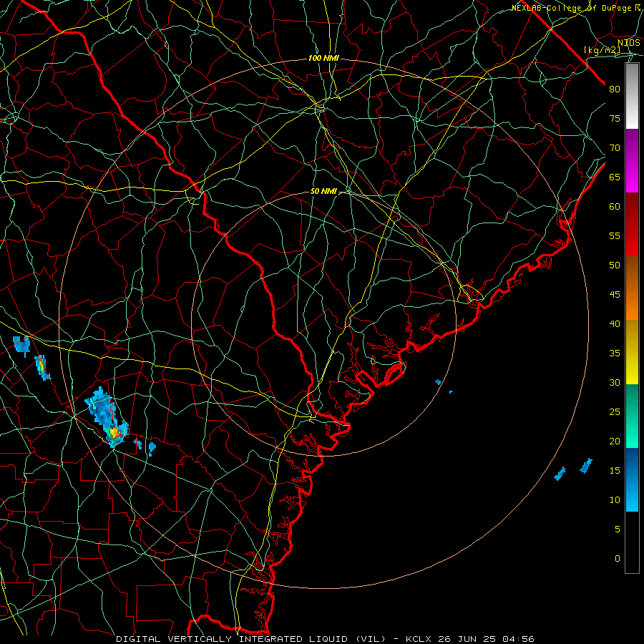This screenshot has width=644, height=644.
Task: Click the pair of offshore echoes near the outer ring
Action: (573, 469)
